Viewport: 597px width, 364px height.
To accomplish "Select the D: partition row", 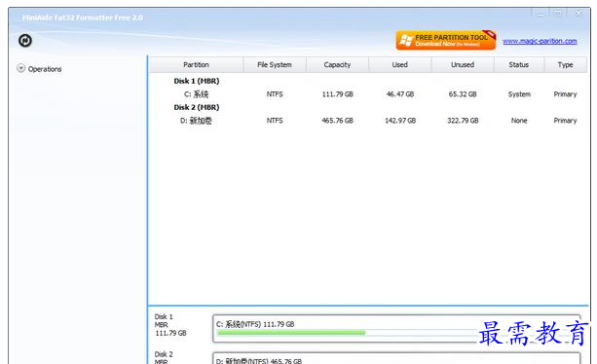I will pos(368,121).
